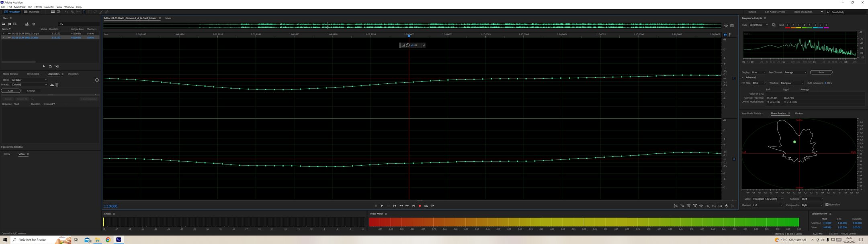
Task: Start recording with the red Record button
Action: 420,206
